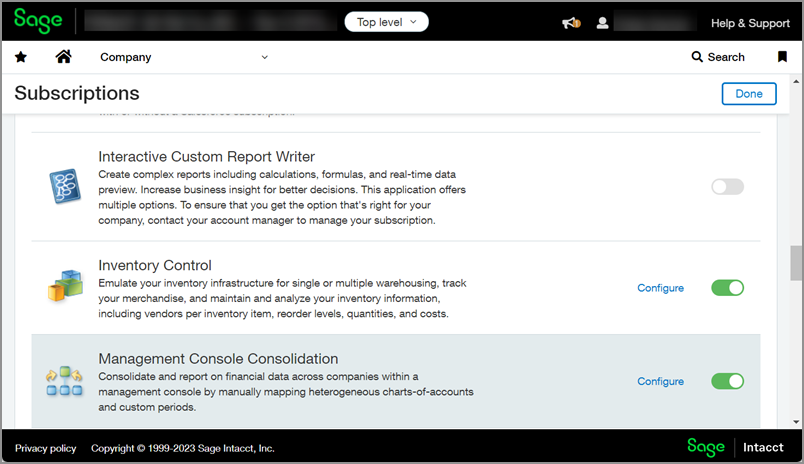
Task: Go to Home via house icon
Action: (x=64, y=56)
